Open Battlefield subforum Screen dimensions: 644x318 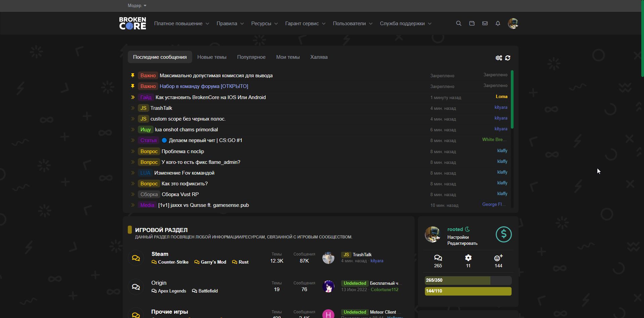click(208, 291)
